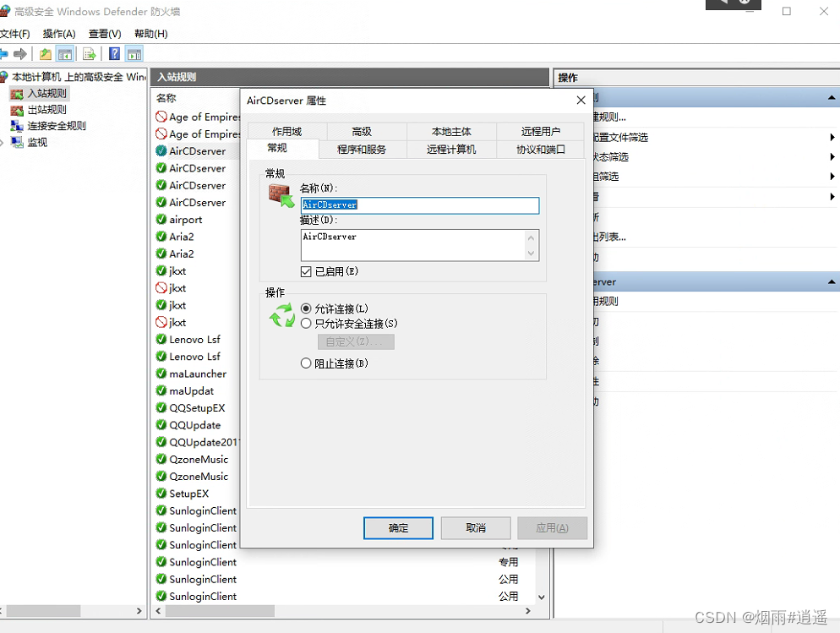Switch to the 程序和服务 tab
Screen dimensions: 840x633
(362, 150)
